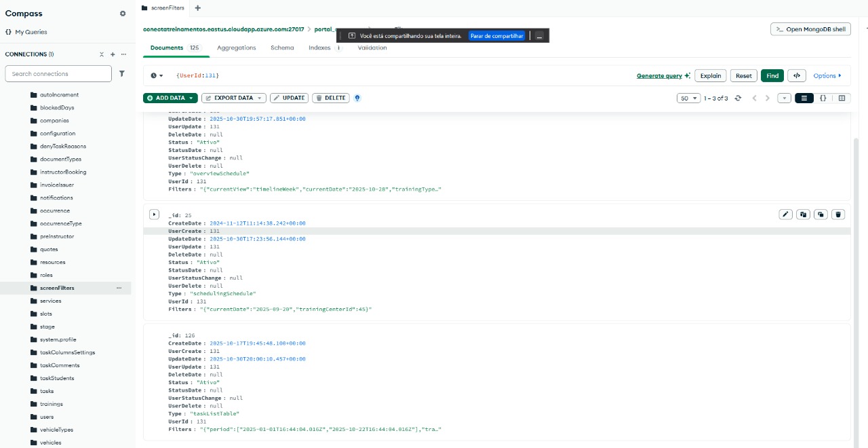This screenshot has height=448, width=868.
Task: Switch to JSON view of documents
Action: coord(823,98)
